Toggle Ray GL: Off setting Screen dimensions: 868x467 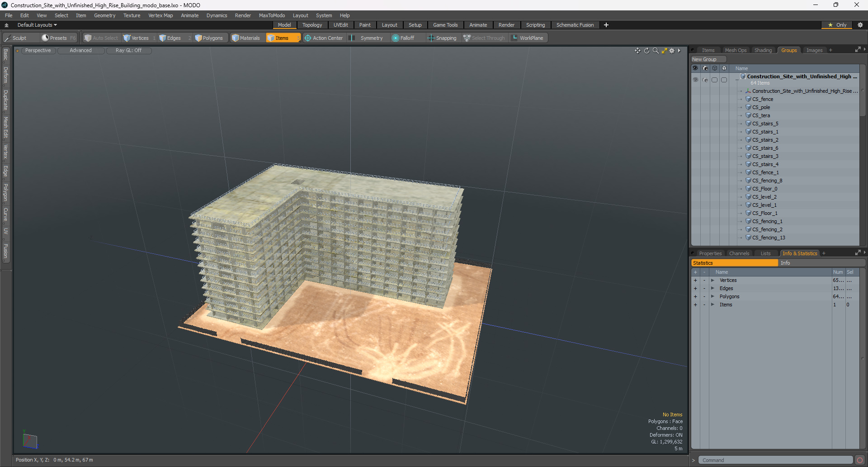[x=128, y=51]
